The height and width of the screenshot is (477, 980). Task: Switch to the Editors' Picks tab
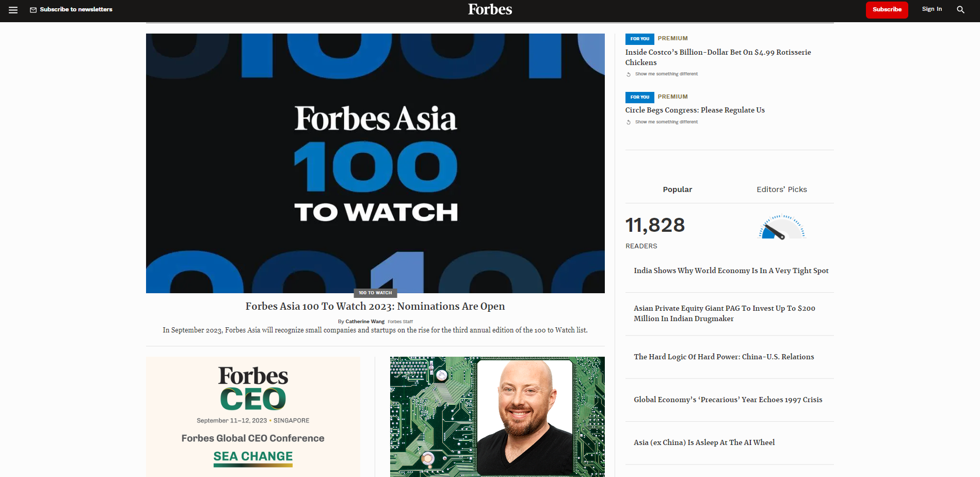[x=781, y=189]
